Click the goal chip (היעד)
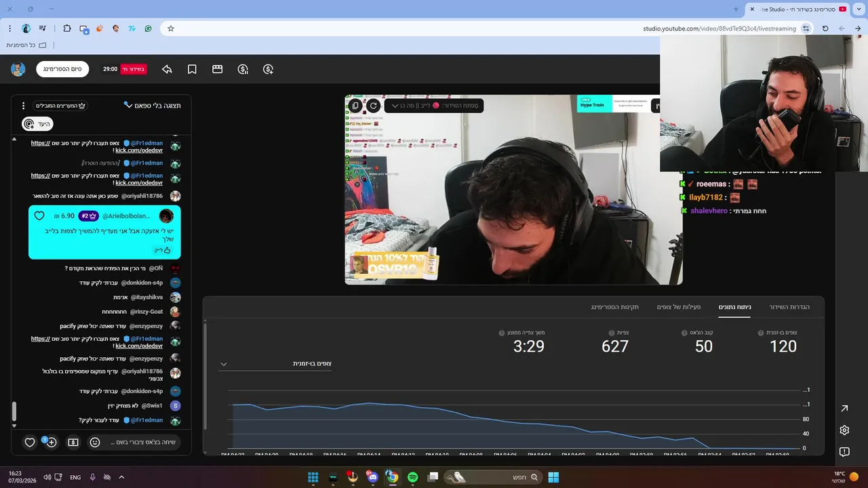 pos(37,124)
